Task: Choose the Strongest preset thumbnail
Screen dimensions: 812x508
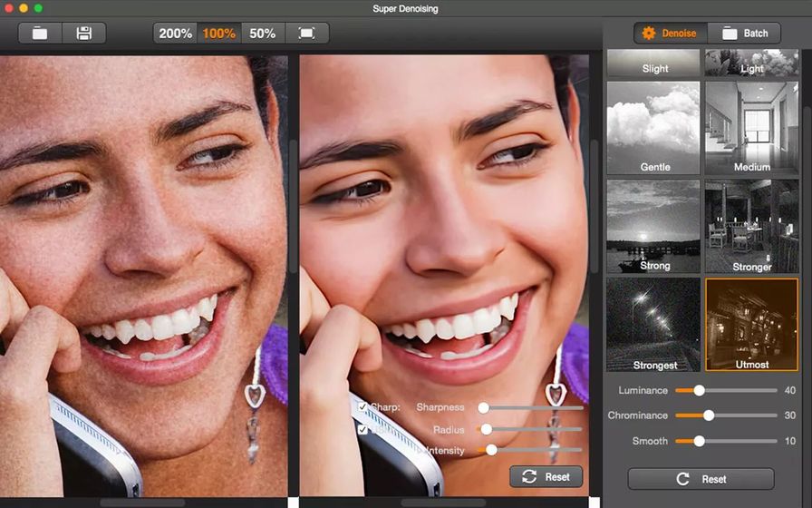Action: [x=653, y=325]
